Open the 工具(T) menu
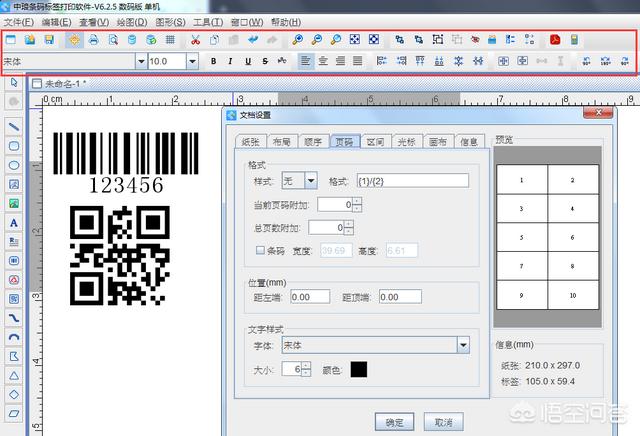 [208, 22]
